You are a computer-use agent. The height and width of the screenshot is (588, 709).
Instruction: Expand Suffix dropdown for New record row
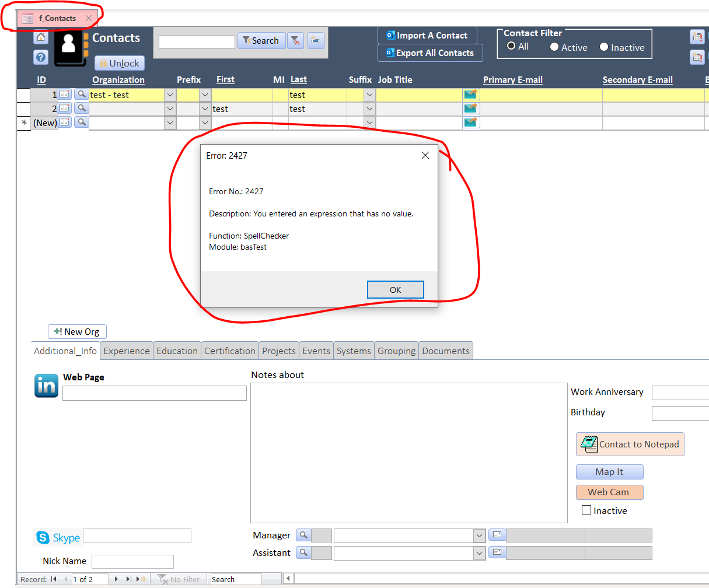369,123
